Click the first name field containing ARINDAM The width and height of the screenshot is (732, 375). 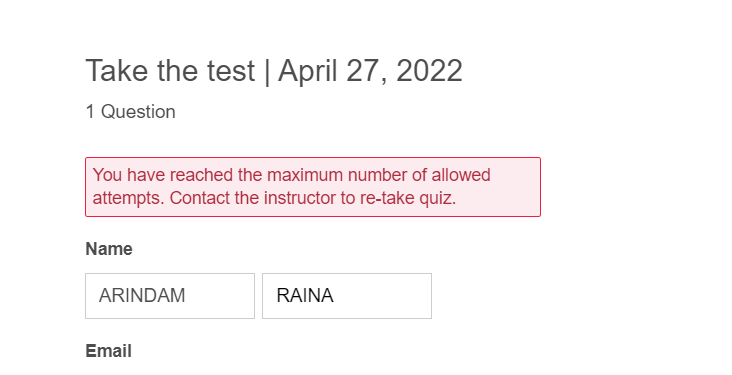click(x=170, y=296)
